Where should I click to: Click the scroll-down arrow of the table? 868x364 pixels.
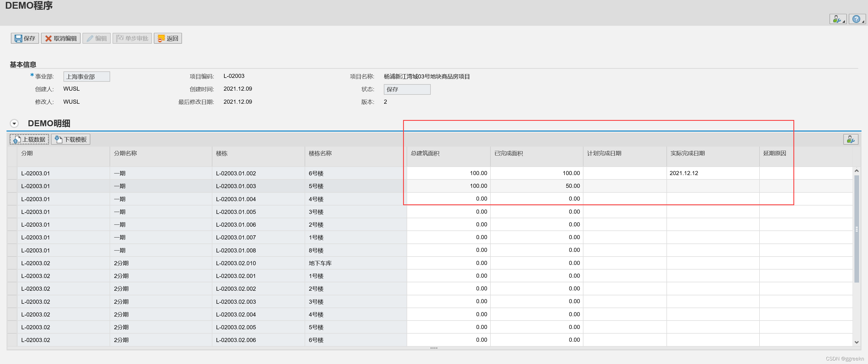pyautogui.click(x=856, y=342)
